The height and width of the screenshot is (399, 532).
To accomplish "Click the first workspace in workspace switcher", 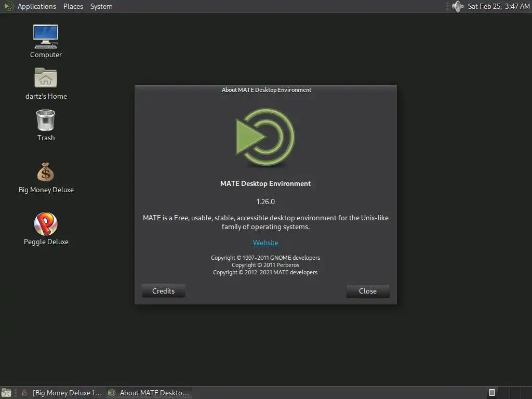I will pyautogui.click(x=492, y=393).
